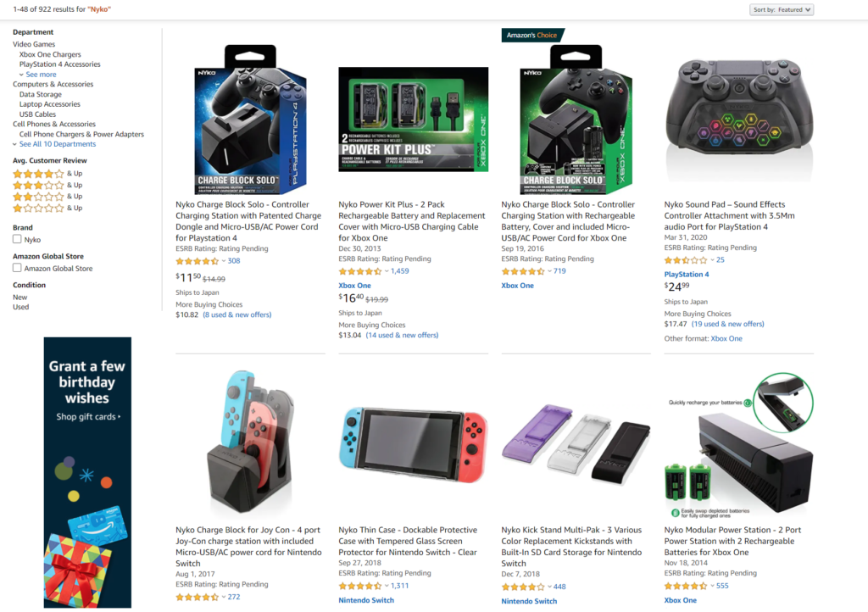Click star rating of Nyko Sound Pad
Image resolution: width=868 pixels, height=612 pixels.
686,259
